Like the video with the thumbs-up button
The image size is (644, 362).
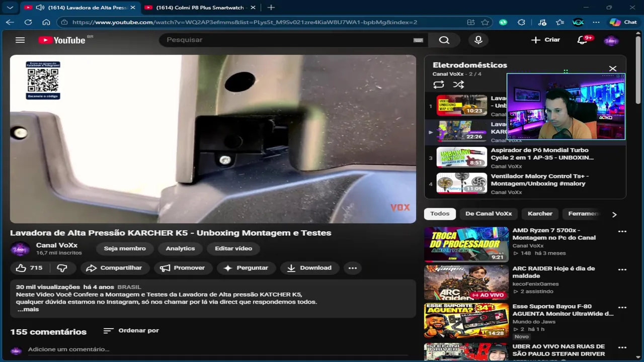(29, 268)
